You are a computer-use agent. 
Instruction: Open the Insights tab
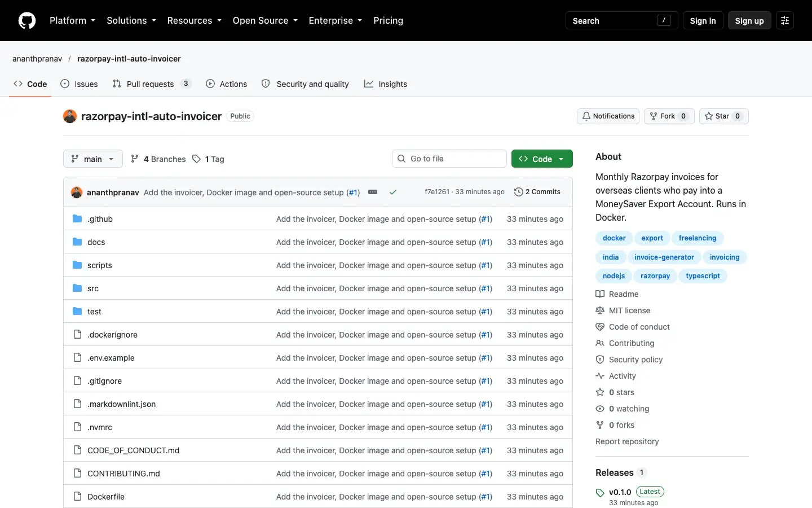pos(386,84)
